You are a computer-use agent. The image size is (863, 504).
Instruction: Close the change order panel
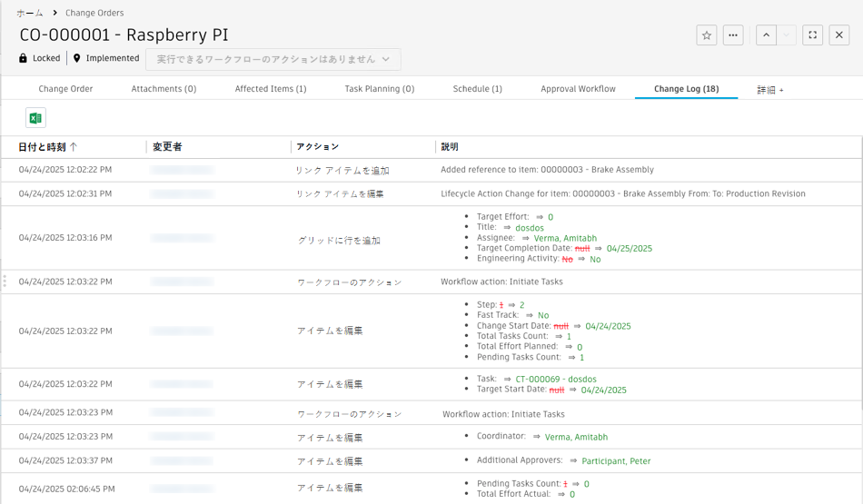[x=838, y=35]
